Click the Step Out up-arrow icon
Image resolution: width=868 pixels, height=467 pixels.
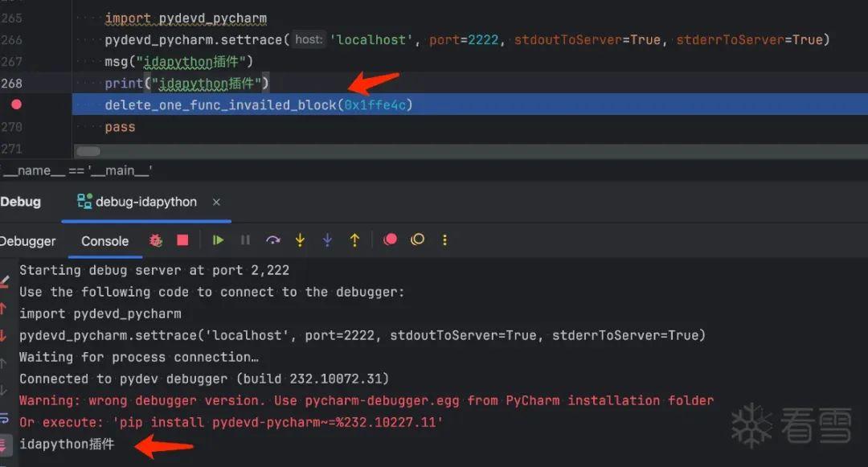[x=354, y=240]
